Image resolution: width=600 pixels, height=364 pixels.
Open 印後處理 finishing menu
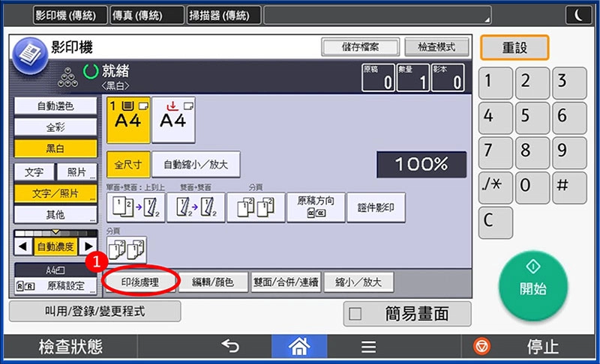click(139, 282)
